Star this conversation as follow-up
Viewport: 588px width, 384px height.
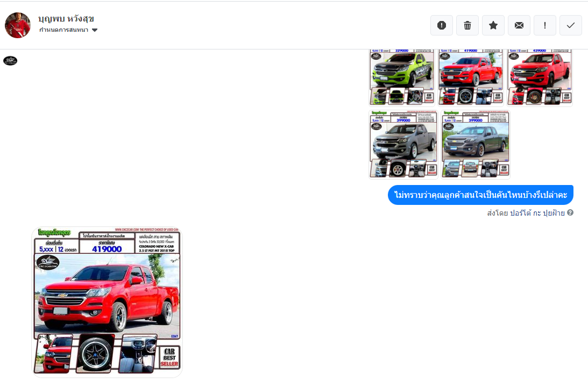[493, 25]
